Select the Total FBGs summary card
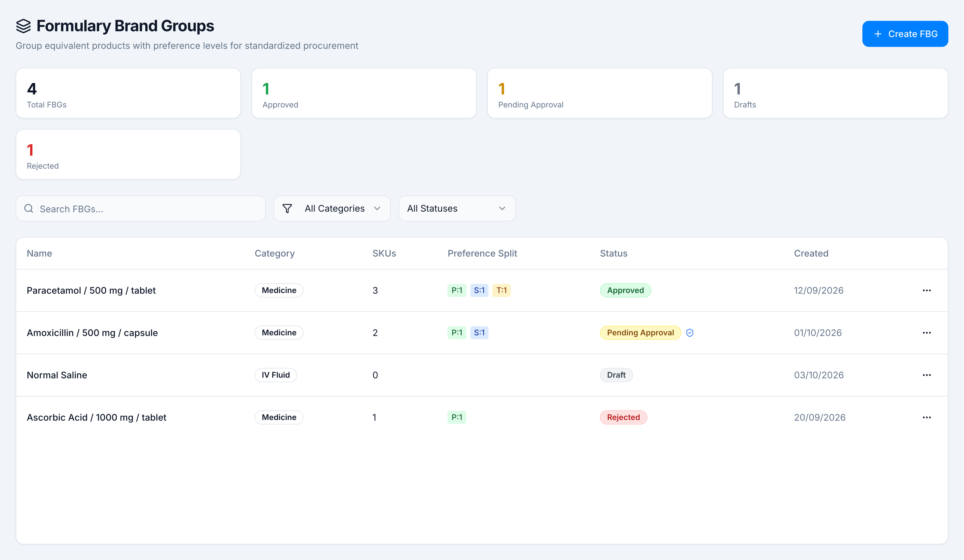964x560 pixels. [x=128, y=93]
